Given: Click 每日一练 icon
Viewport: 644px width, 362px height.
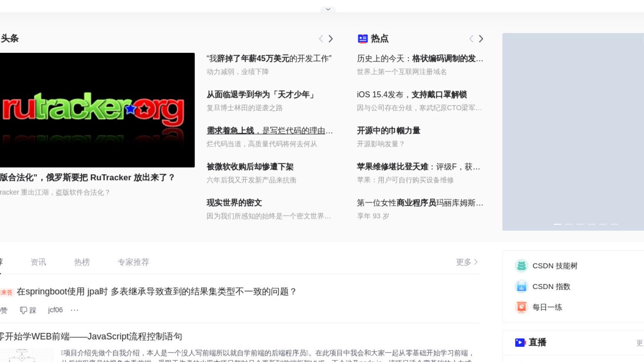Looking at the screenshot, I should 522,307.
